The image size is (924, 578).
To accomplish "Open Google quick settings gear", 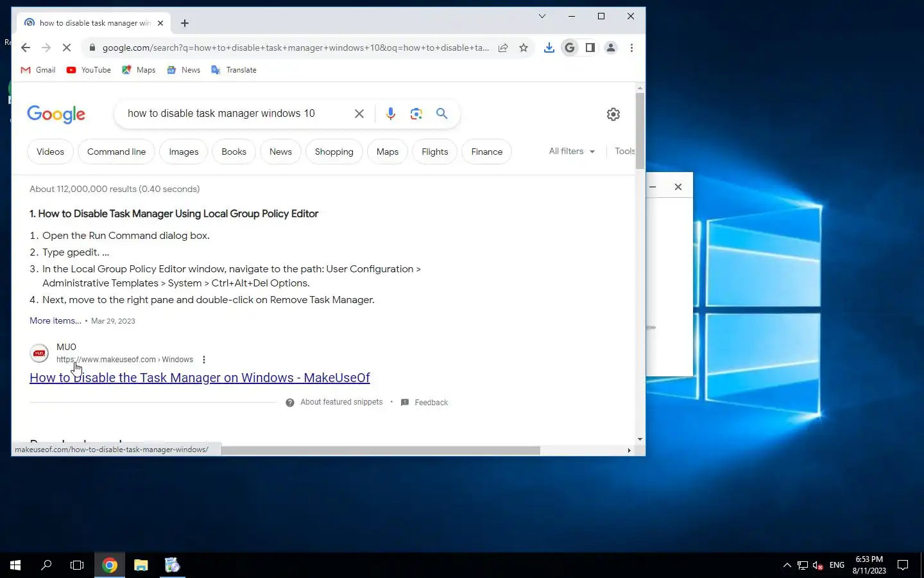I will coord(613,114).
